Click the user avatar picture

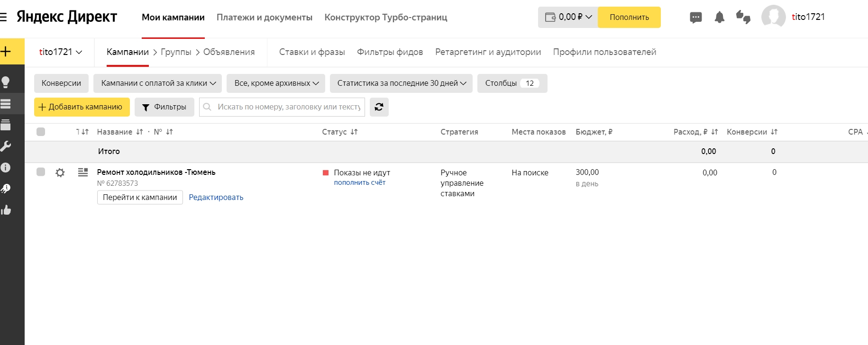point(773,17)
